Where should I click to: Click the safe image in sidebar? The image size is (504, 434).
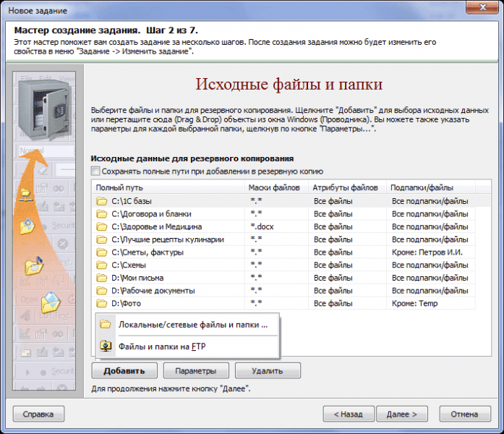pos(43,110)
